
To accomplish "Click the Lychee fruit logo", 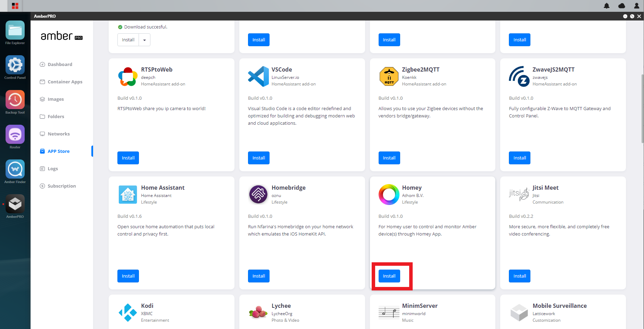I will pos(258,312).
